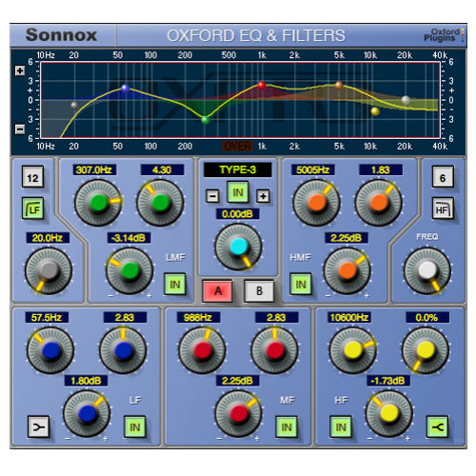Select preset A button
The height and width of the screenshot is (476, 476).
(x=218, y=290)
